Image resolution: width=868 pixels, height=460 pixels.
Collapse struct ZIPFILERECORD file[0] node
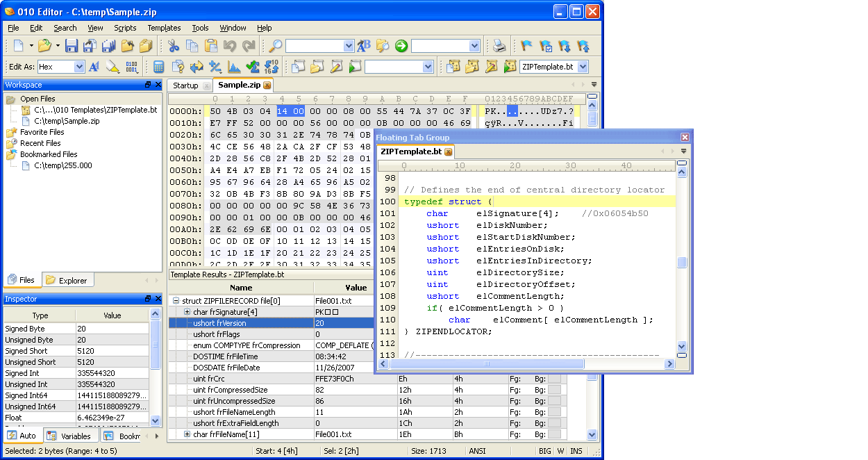(176, 301)
